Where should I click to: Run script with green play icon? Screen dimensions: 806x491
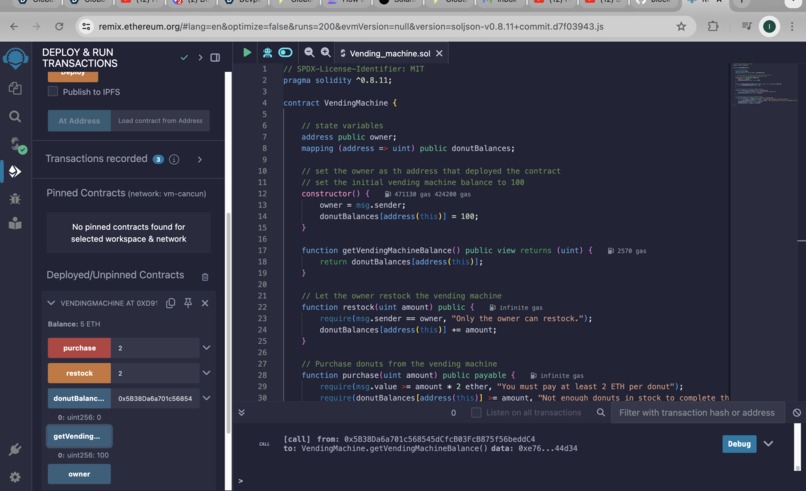pos(247,52)
